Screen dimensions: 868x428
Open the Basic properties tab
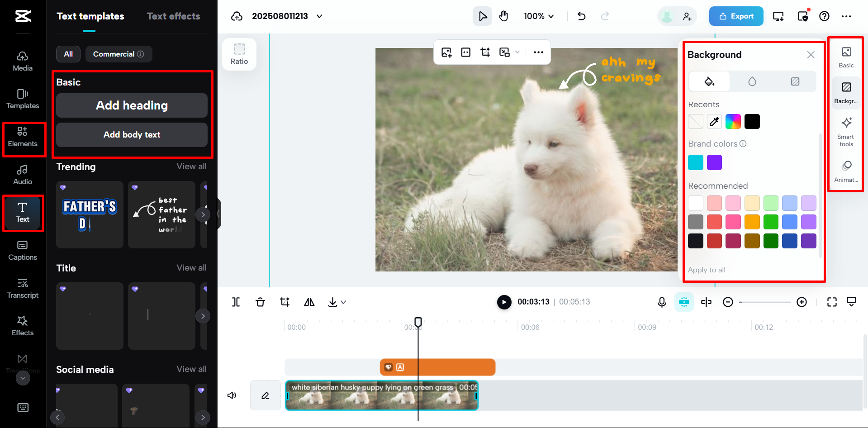tap(846, 57)
